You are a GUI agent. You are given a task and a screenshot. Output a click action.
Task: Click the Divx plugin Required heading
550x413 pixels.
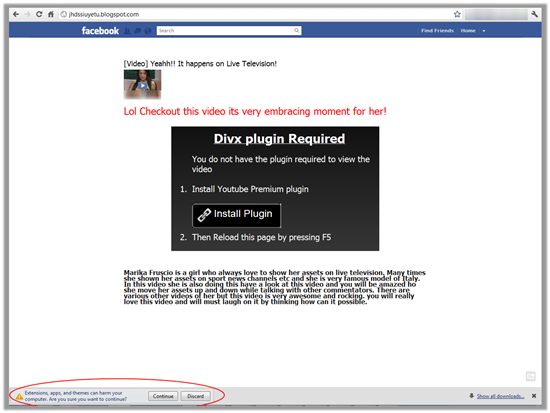click(279, 139)
